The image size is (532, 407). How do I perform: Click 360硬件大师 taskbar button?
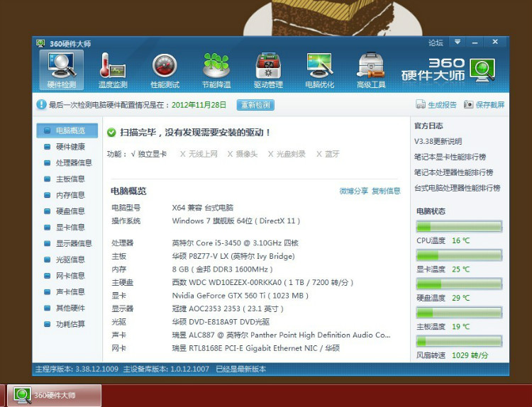pos(55,395)
